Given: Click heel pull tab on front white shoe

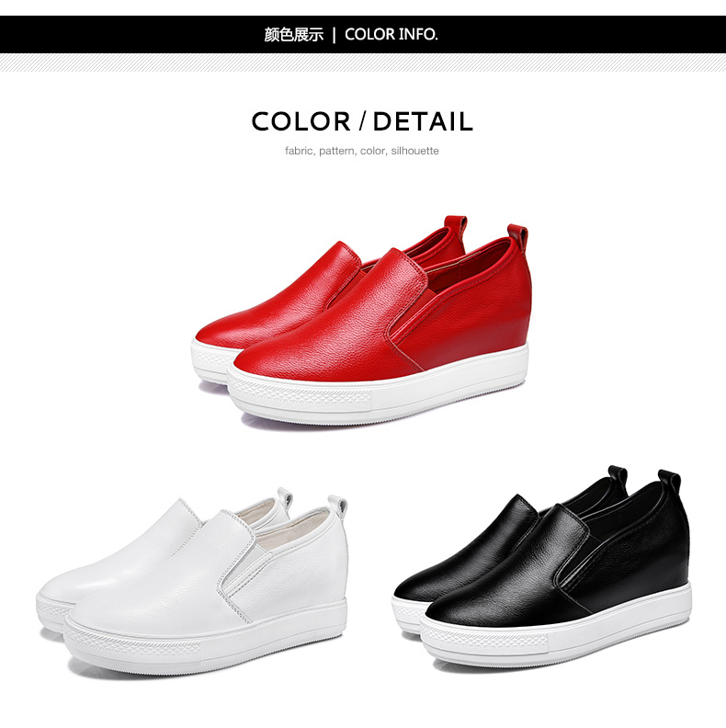Looking at the screenshot, I should pos(337,506).
